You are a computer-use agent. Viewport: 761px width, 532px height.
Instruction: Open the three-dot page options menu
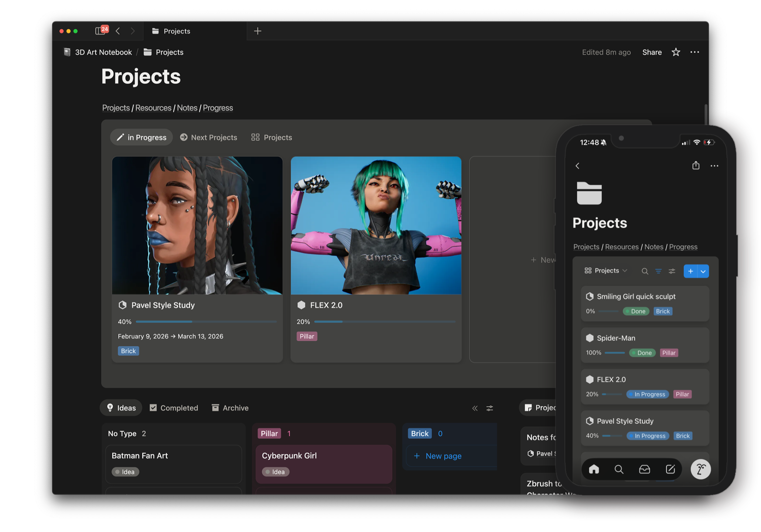coord(695,52)
